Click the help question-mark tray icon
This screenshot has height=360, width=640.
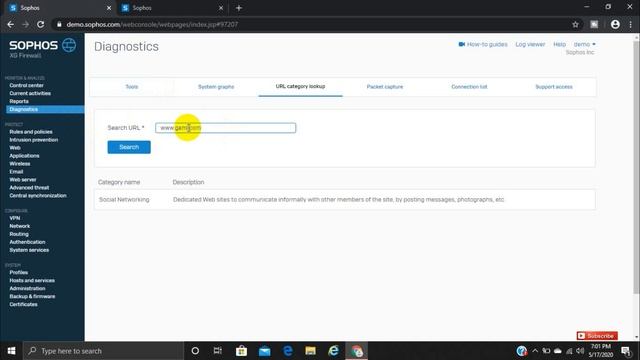(522, 351)
